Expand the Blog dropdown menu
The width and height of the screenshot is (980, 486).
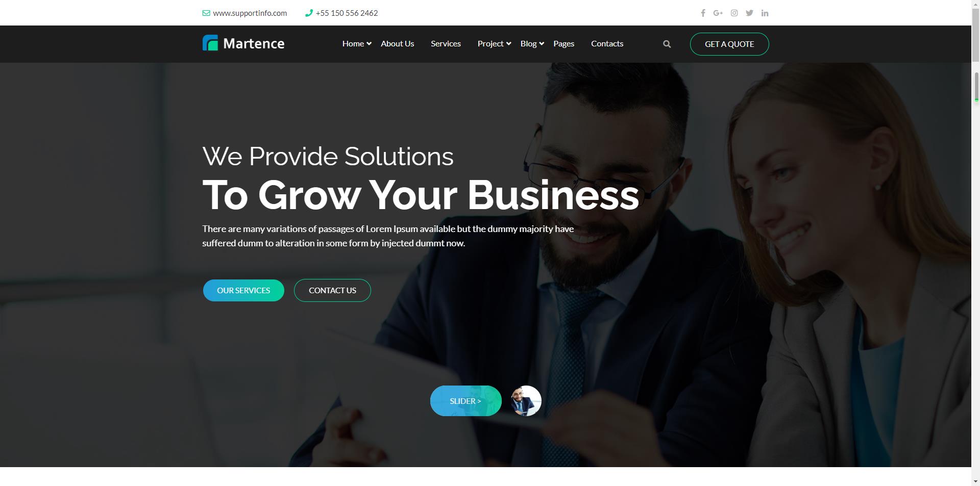coord(532,44)
